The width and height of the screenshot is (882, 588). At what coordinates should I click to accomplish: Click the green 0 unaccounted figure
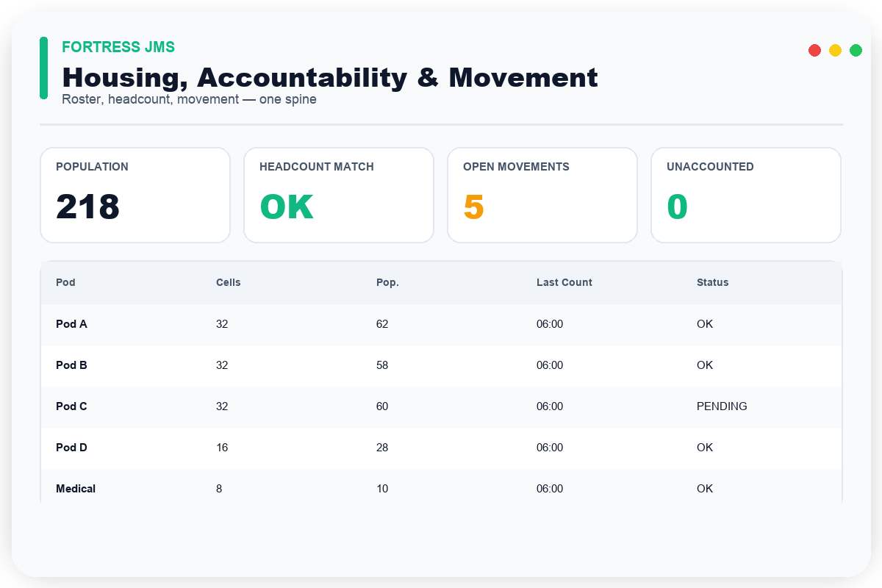[x=677, y=207]
